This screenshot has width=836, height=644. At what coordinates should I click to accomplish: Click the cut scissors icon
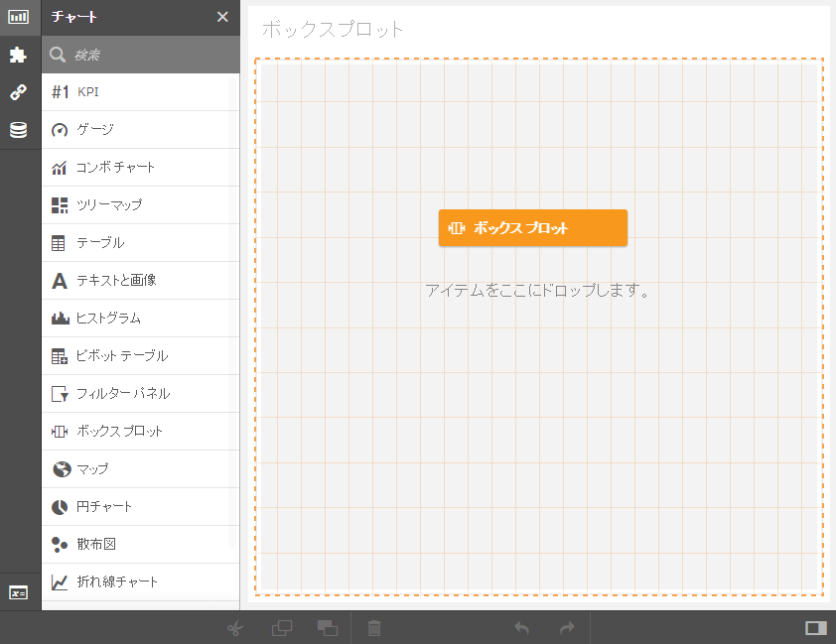click(x=235, y=628)
